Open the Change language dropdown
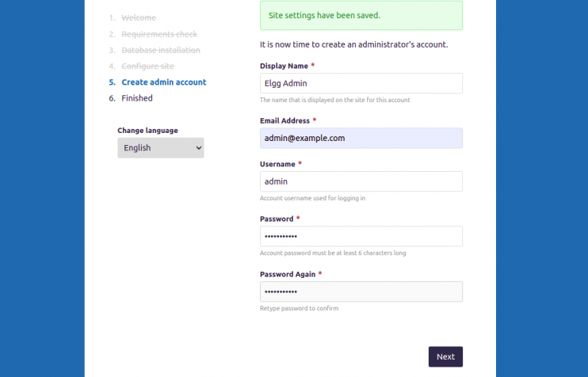 tap(161, 147)
